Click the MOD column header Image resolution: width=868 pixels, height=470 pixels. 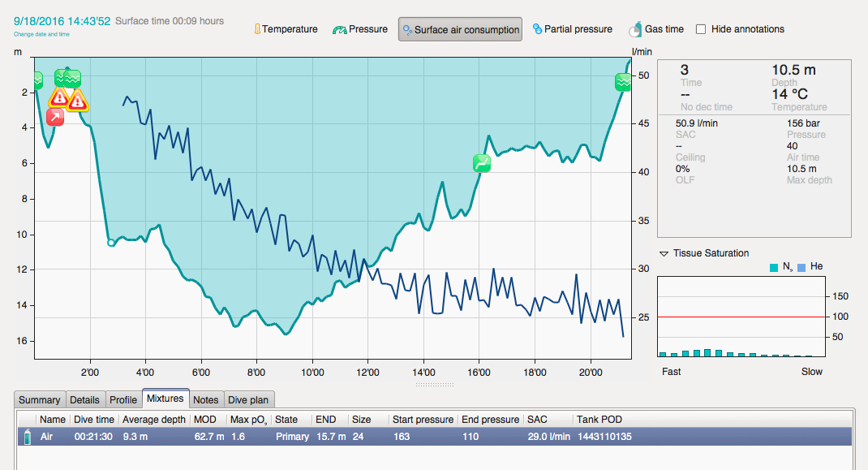pos(208,420)
